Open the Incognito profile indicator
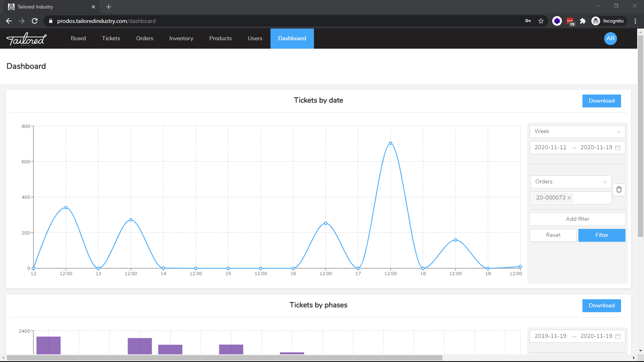This screenshot has height=362, width=644. tap(608, 21)
